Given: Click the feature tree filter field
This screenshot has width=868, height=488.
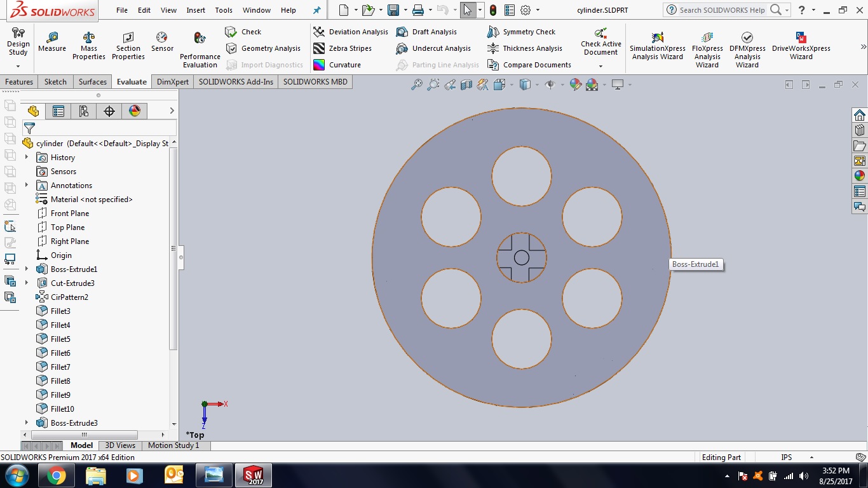Looking at the screenshot, I should [98, 128].
